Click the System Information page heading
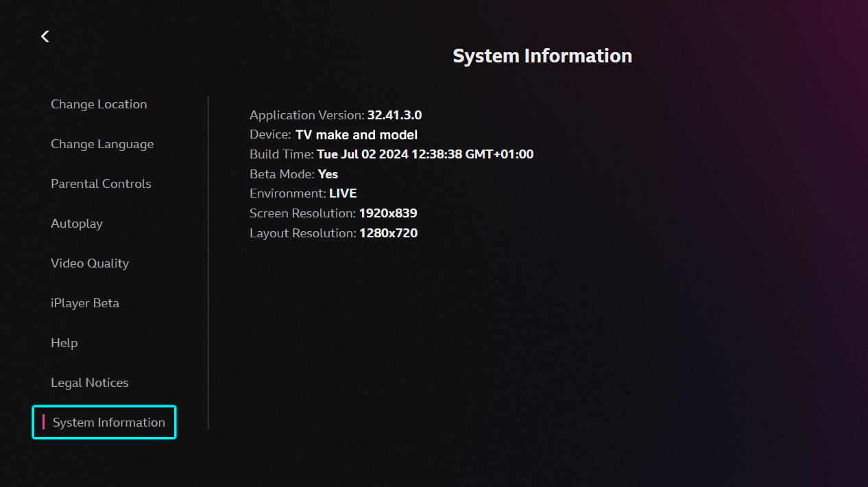 point(542,56)
